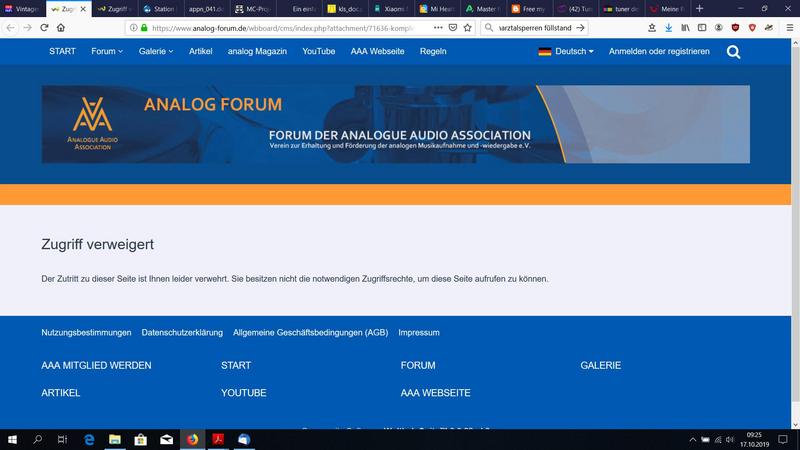Image resolution: width=800 pixels, height=450 pixels.
Task: Click the browser back arrow
Action: (10, 28)
